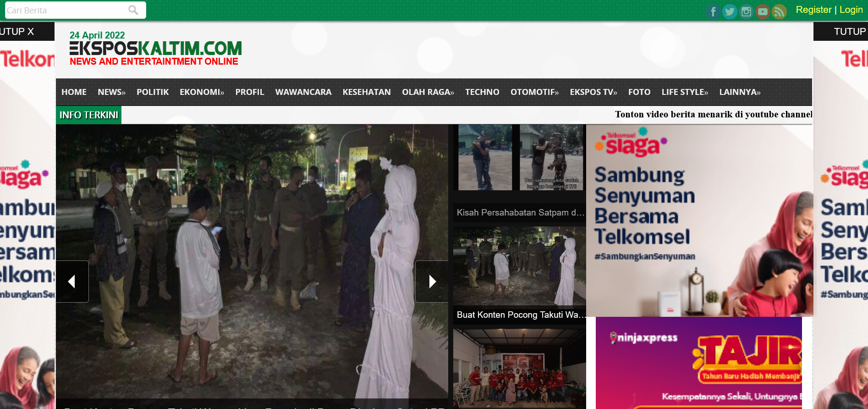The height and width of the screenshot is (409, 868).
Task: Open the Kisah Persahabatan Satpam thumbnail
Action: pyautogui.click(x=519, y=158)
